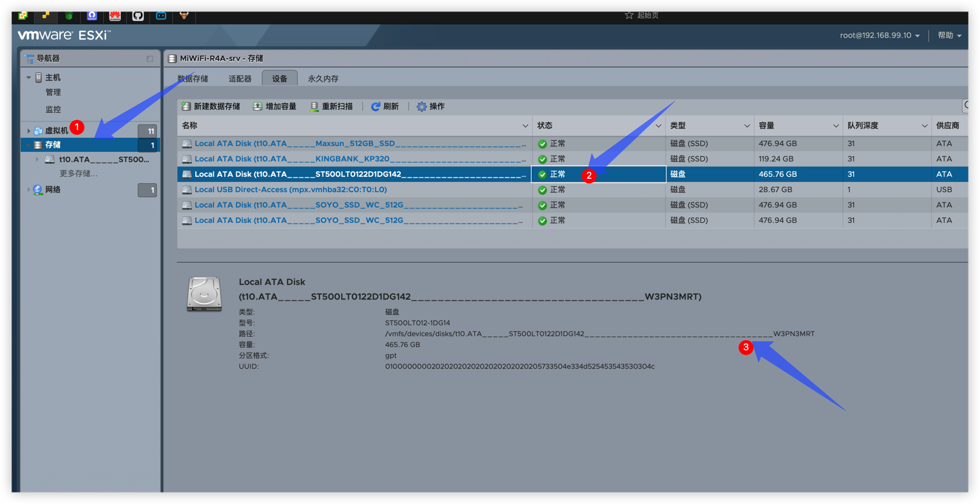980x504 pixels.
Task: Open the 容量 column dropdown arrow
Action: pyautogui.click(x=835, y=126)
